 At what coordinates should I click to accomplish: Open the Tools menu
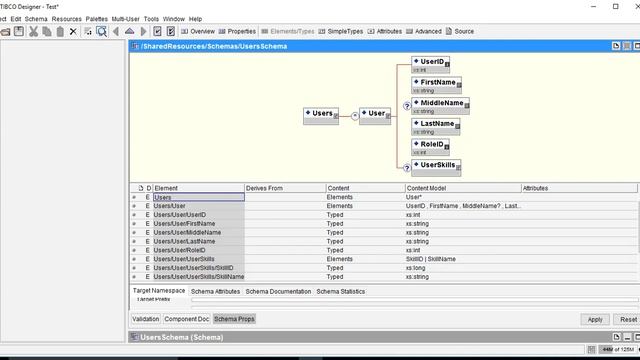click(x=151, y=19)
